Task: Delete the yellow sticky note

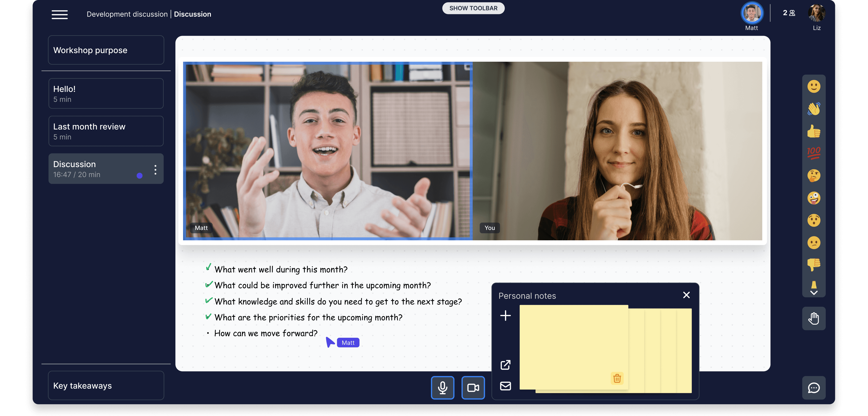Action: click(617, 378)
